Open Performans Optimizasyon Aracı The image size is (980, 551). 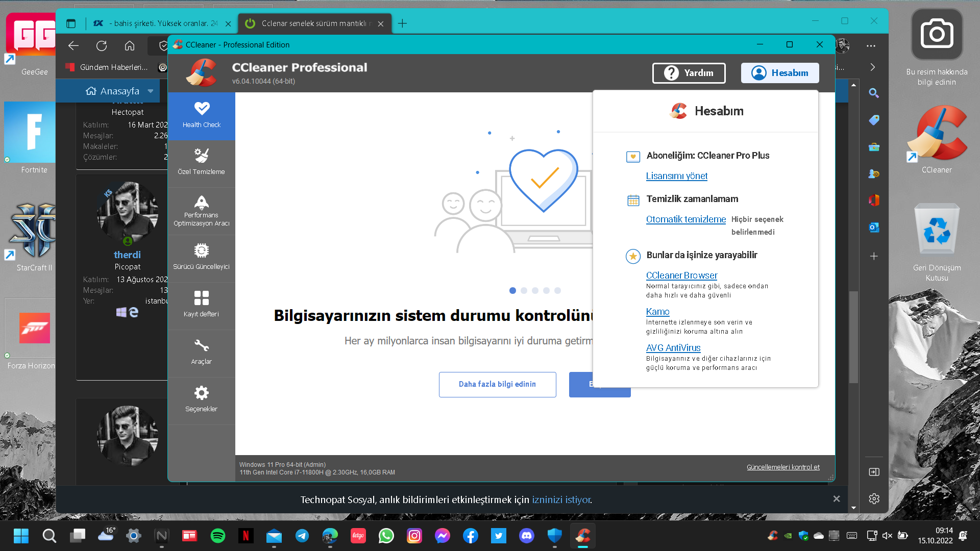click(202, 210)
